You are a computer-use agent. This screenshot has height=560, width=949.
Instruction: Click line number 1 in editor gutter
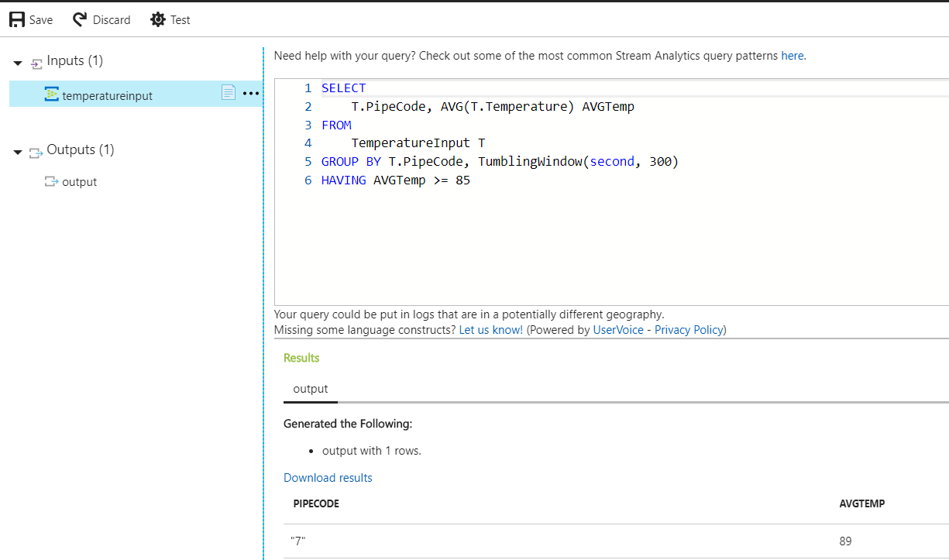point(308,88)
